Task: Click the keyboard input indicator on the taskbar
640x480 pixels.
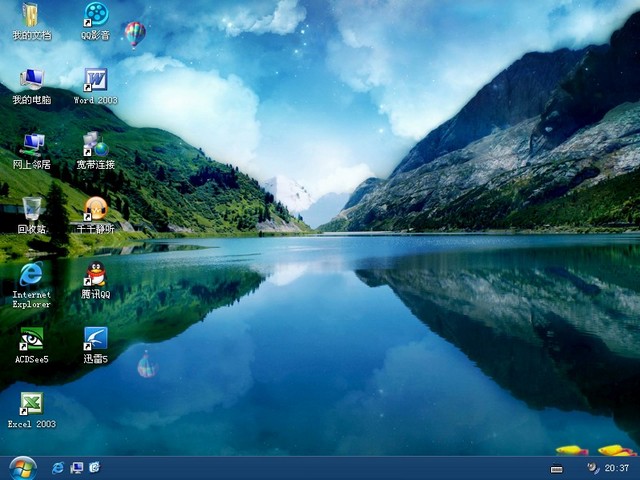Action: click(x=557, y=469)
